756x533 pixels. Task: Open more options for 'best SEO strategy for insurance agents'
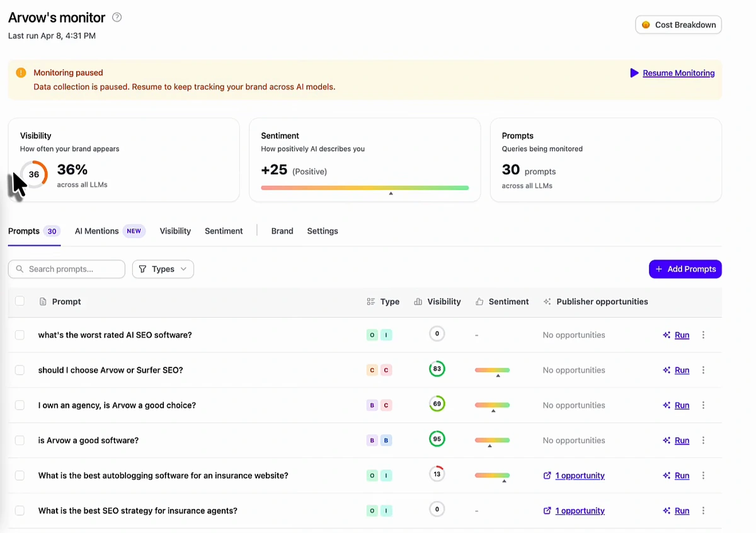704,511
